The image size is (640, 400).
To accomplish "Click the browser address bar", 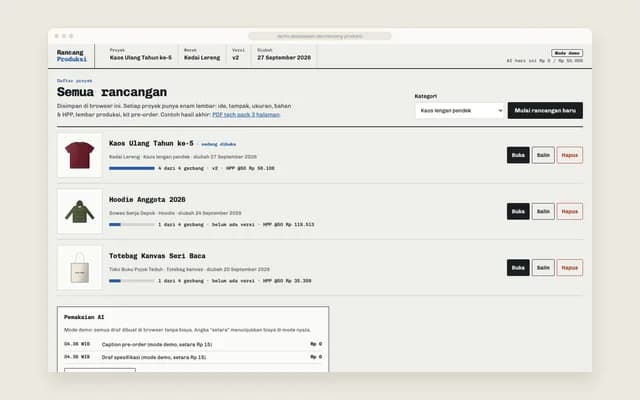I will (x=320, y=36).
